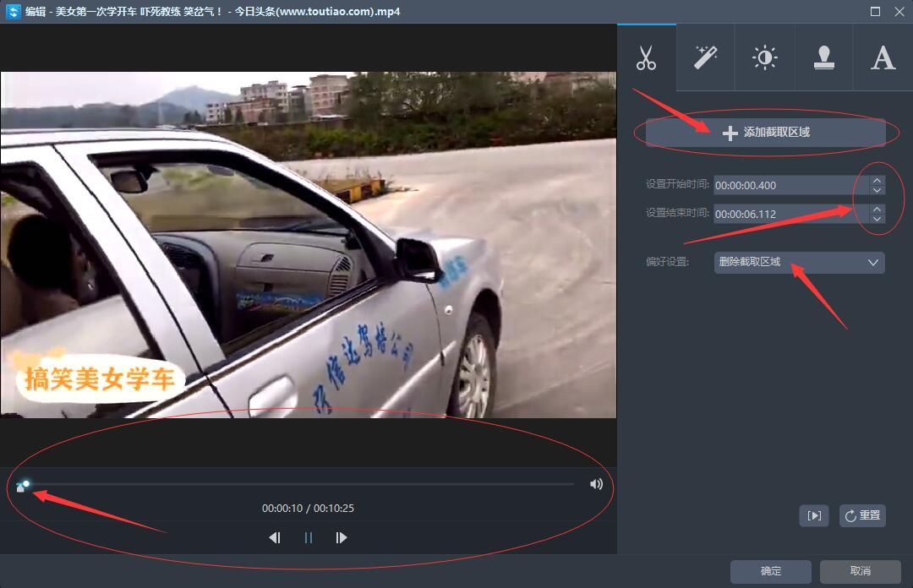Screen dimensions: 913x588
Task: Click the 添加截取区域 button
Action: click(765, 133)
